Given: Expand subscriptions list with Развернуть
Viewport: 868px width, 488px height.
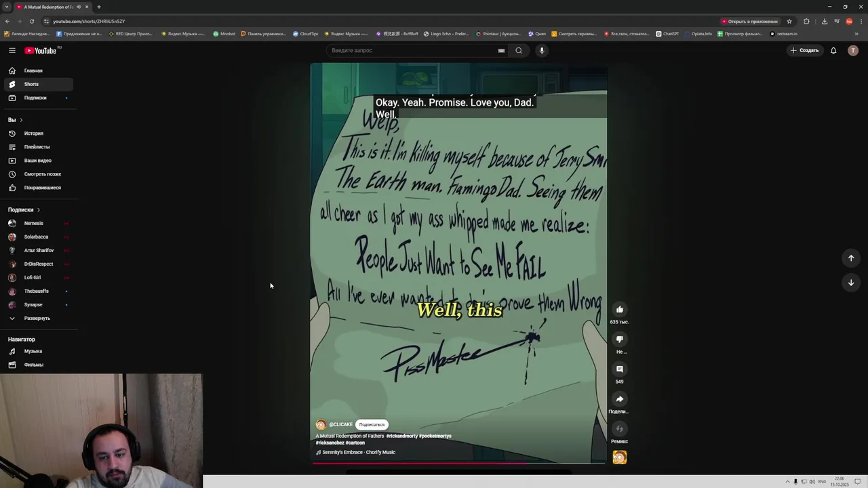Looking at the screenshot, I should (38, 318).
